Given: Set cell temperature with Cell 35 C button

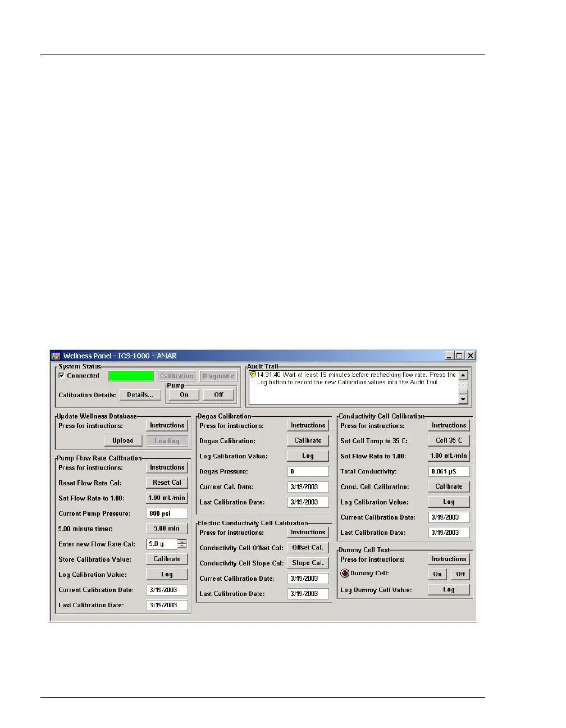Looking at the screenshot, I should click(x=449, y=441).
